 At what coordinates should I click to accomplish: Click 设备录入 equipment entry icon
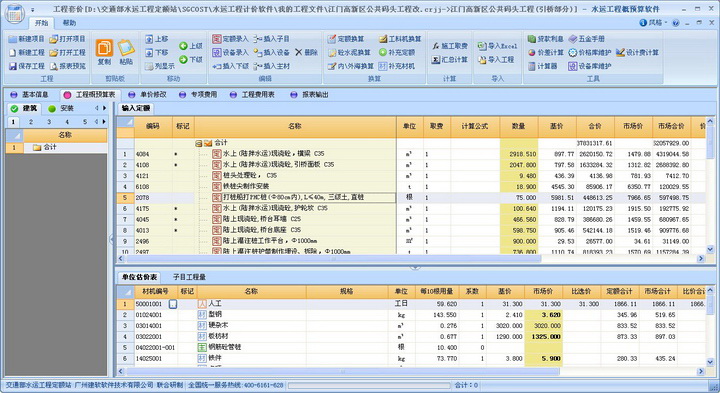217,52
